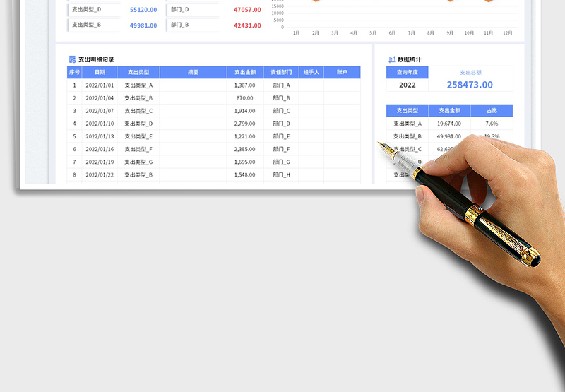The height and width of the screenshot is (392, 565).
Task: Select date cell 2022/01/13
Action: tap(100, 136)
